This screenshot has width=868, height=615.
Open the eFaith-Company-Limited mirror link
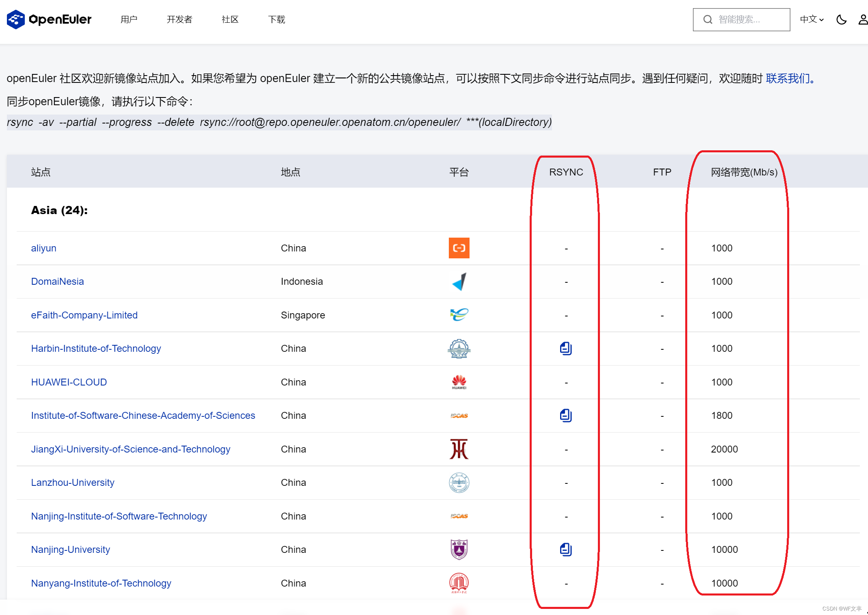tap(84, 315)
